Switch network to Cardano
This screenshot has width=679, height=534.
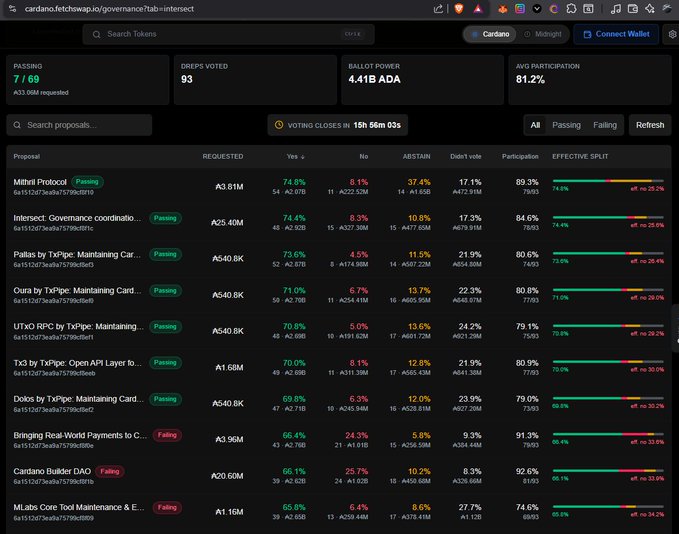pos(490,34)
